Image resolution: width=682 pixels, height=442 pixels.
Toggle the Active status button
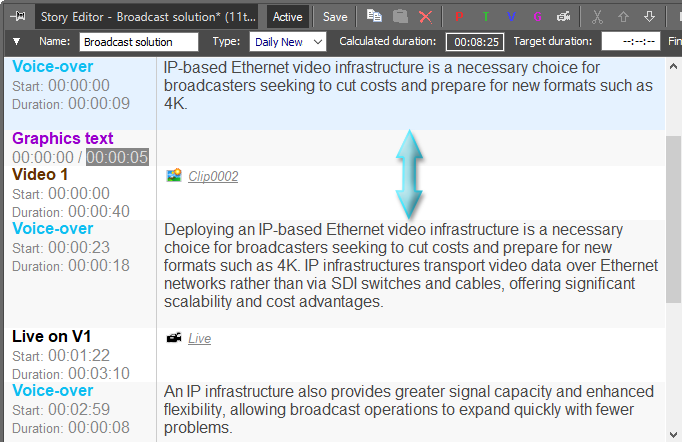click(288, 17)
